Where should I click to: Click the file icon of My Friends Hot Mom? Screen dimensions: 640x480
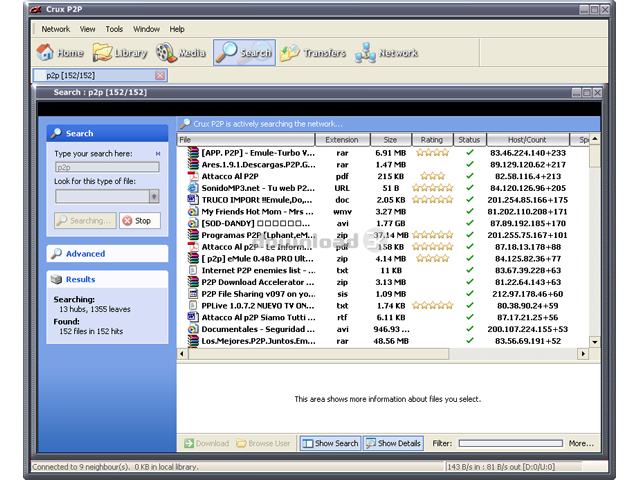click(193, 212)
